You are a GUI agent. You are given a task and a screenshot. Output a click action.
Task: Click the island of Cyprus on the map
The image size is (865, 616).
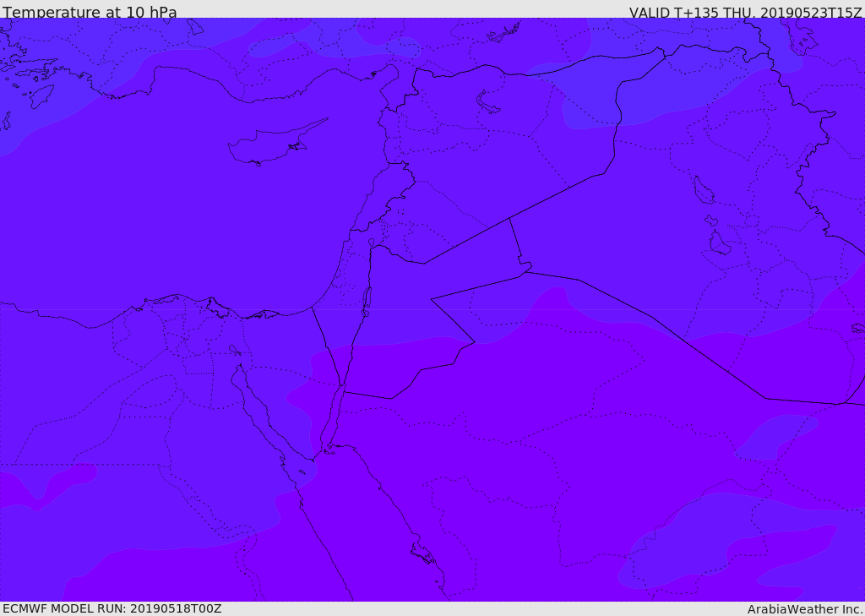pyautogui.click(x=270, y=144)
